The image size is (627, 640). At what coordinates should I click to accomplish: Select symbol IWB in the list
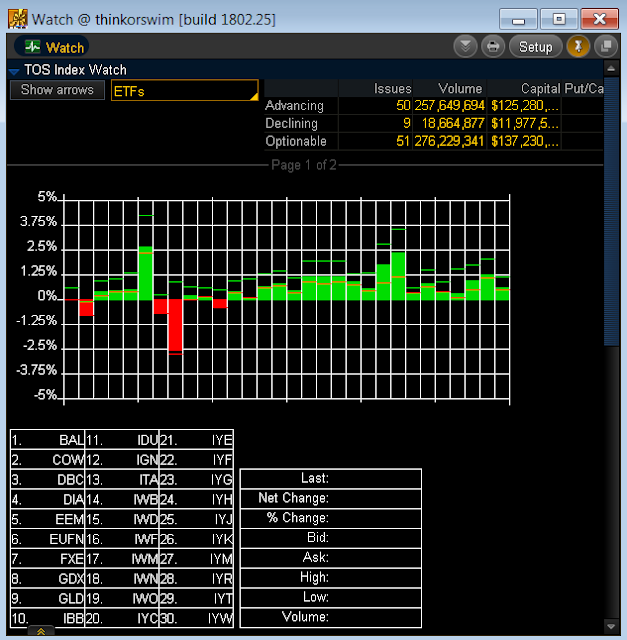click(x=122, y=500)
